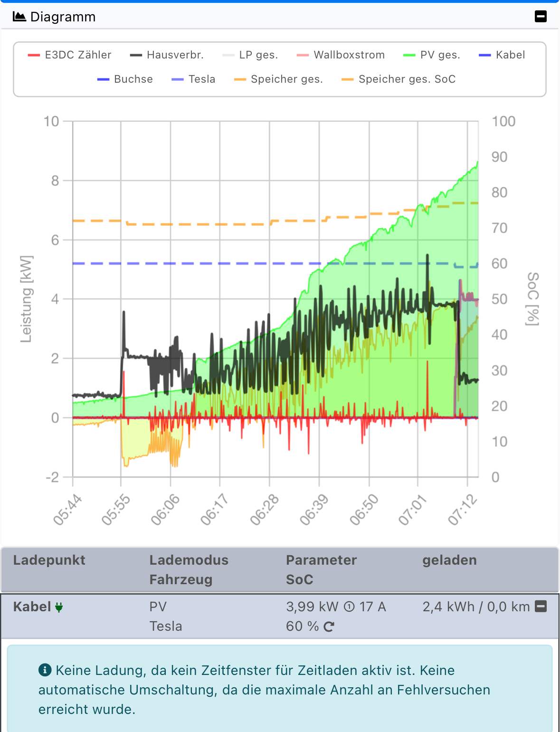Click the 05:44 time axis label
The height and width of the screenshot is (732, 560).
coord(67,510)
